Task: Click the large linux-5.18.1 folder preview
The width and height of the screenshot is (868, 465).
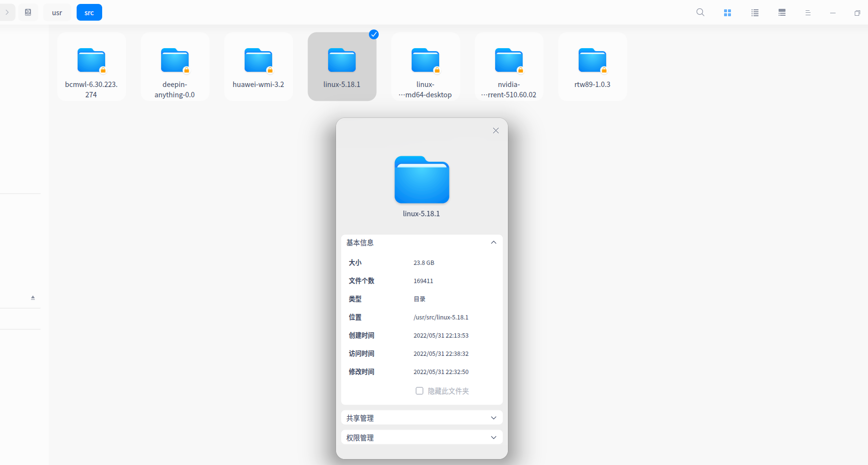Action: click(x=421, y=180)
